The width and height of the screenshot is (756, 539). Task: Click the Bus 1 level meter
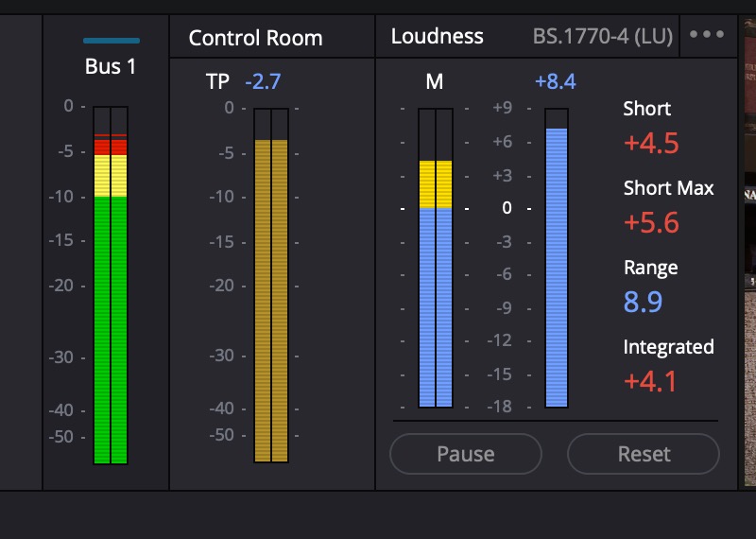111,285
